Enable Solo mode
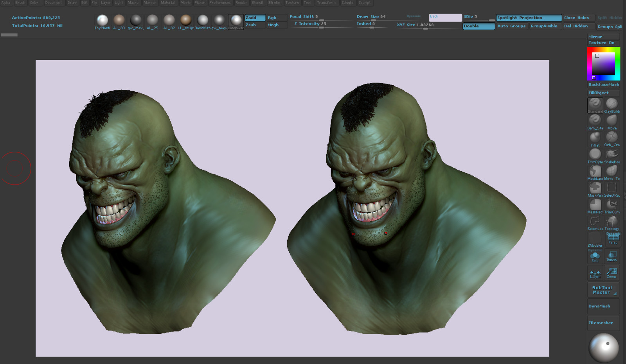626x364 pixels. coord(595,256)
